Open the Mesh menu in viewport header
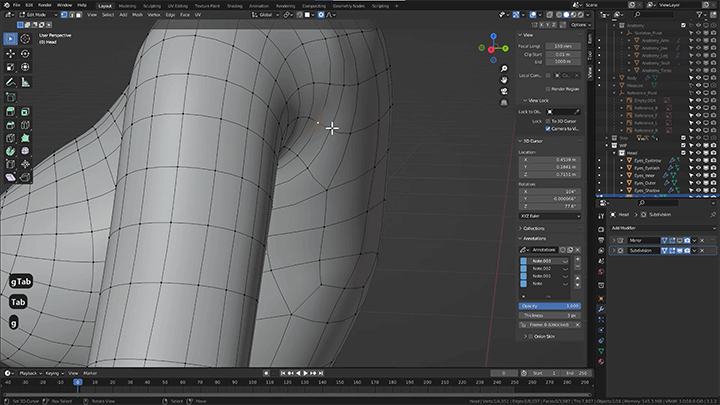This screenshot has width=720, height=405. click(x=137, y=15)
